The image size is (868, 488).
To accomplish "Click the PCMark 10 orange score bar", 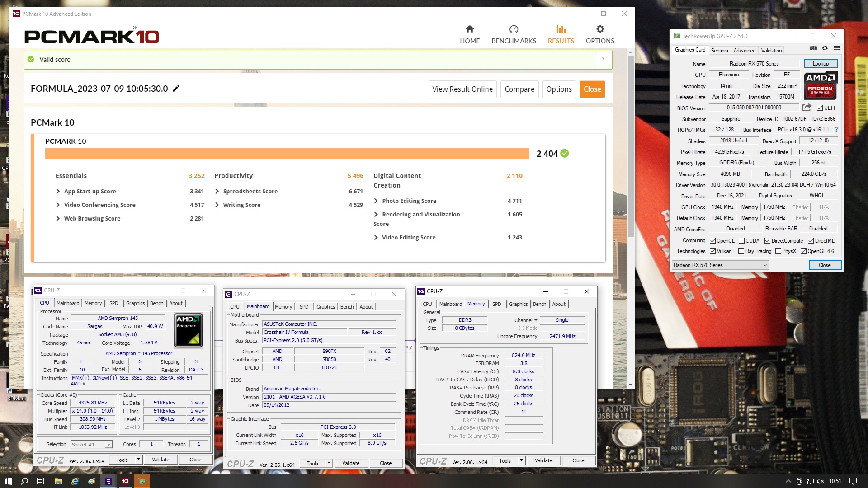I will click(287, 154).
